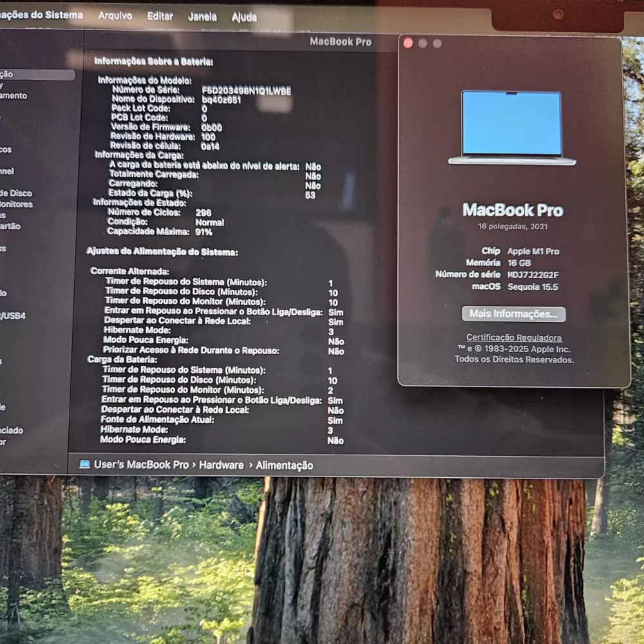Open the Editar menu
Image resolution: width=644 pixels, height=644 pixels.
tap(160, 16)
